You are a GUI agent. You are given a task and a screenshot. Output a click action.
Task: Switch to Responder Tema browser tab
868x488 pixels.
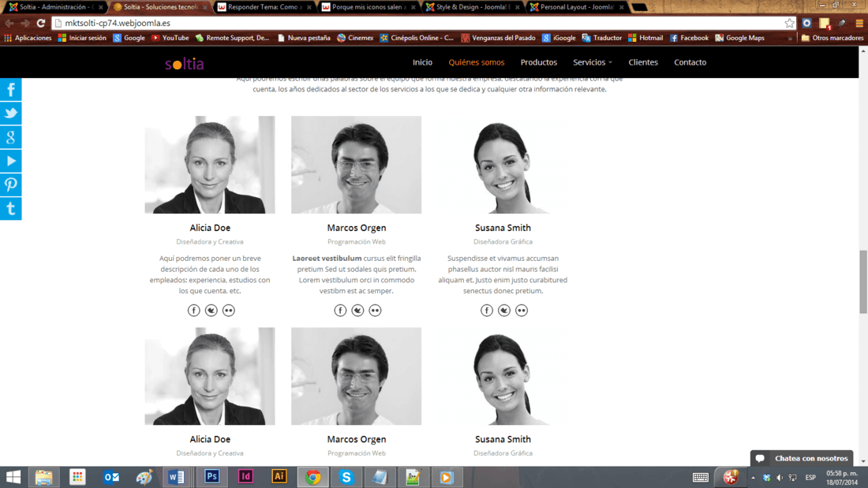coord(264,7)
